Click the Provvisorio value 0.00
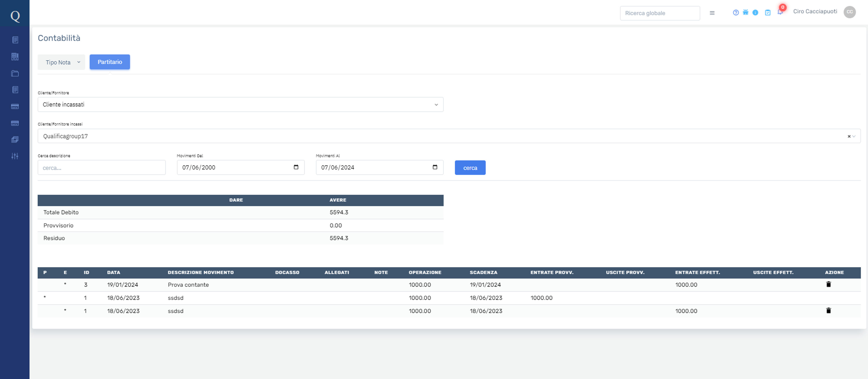The image size is (868, 379). 336,225
